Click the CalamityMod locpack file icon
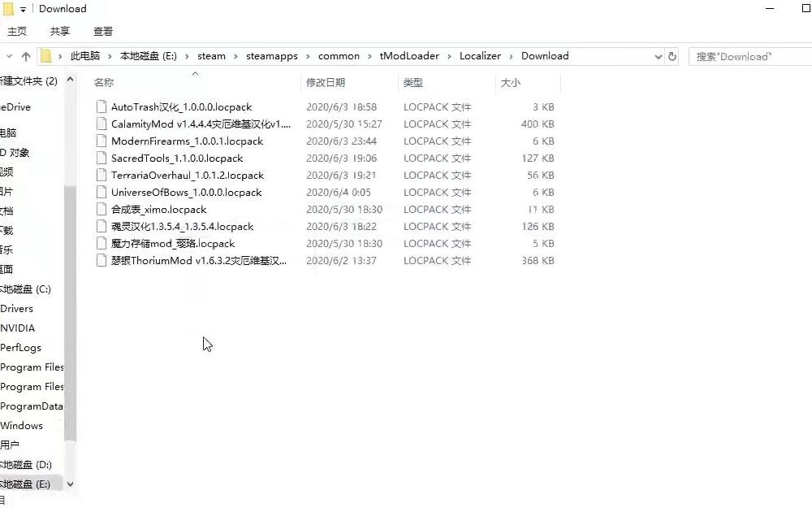Screen dimensions: 812x508 pyautogui.click(x=101, y=124)
